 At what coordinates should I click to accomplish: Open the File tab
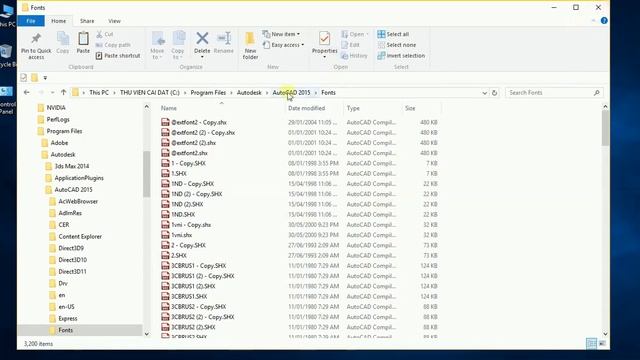[31, 21]
